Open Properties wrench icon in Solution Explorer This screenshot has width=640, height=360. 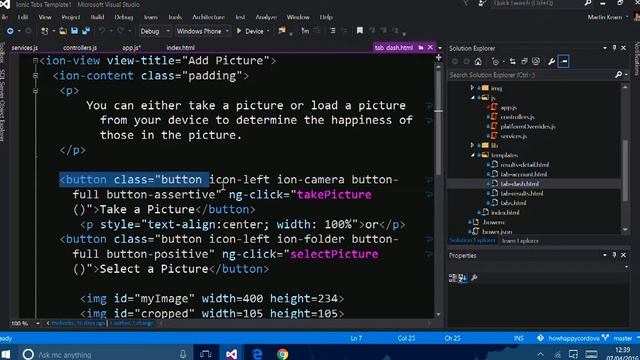coord(551,62)
